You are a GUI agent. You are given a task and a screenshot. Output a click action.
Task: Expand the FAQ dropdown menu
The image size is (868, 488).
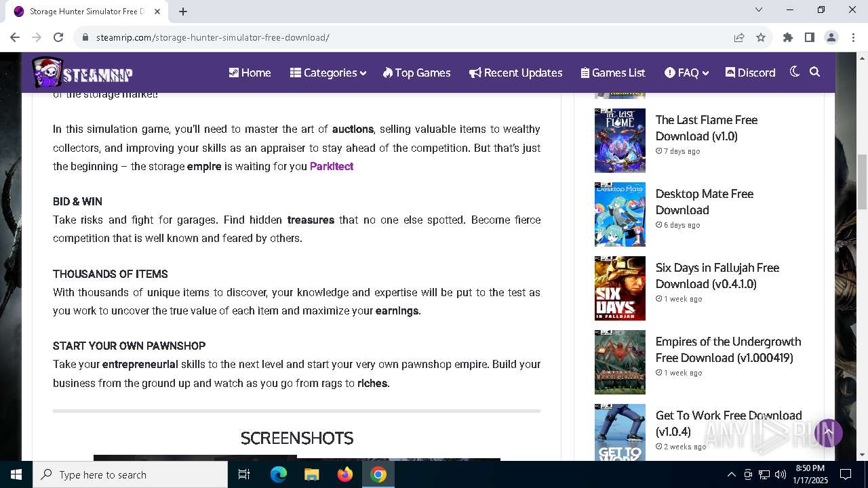pos(686,73)
